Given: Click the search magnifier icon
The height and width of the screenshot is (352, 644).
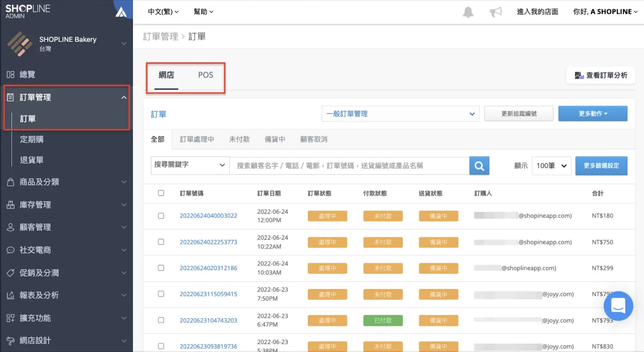Looking at the screenshot, I should point(479,165).
